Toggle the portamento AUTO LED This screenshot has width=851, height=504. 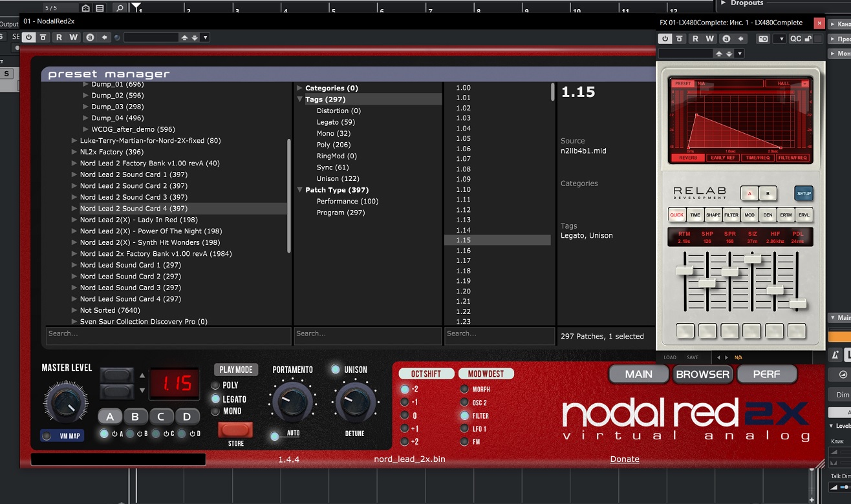pyautogui.click(x=275, y=436)
